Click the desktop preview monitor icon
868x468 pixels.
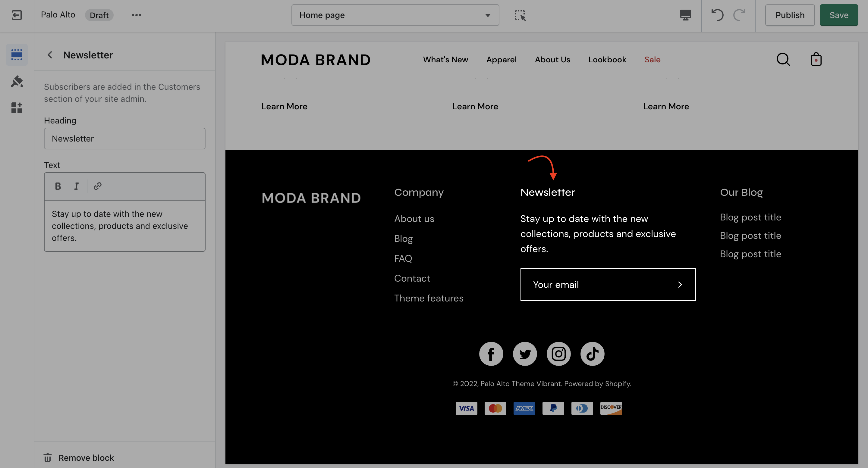pos(685,15)
